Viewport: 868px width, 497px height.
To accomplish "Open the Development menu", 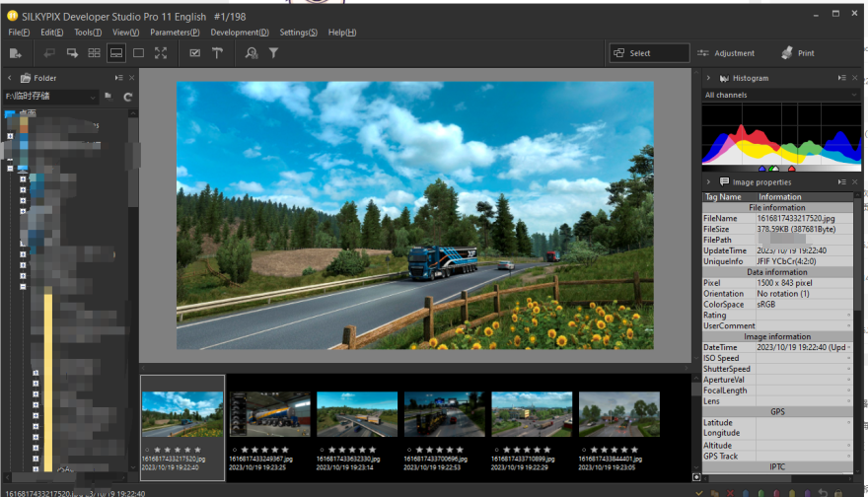I will click(x=240, y=33).
